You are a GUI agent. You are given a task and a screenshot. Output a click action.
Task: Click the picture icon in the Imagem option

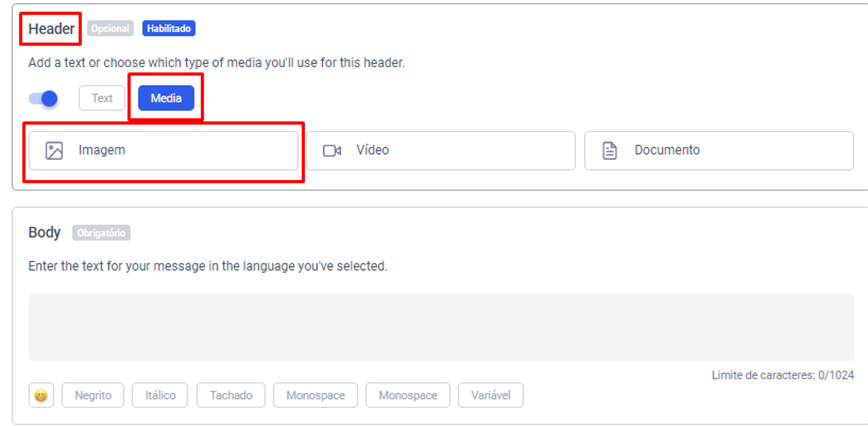pyautogui.click(x=55, y=151)
